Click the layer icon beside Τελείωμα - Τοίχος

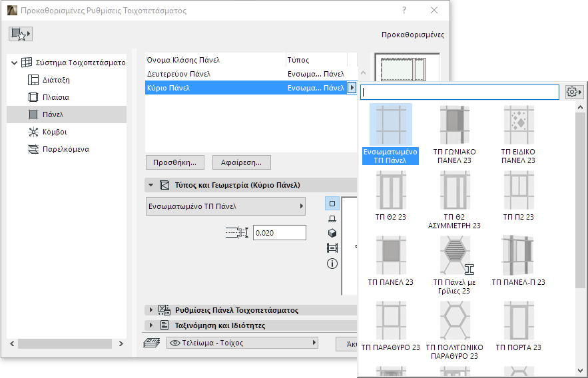click(152, 343)
